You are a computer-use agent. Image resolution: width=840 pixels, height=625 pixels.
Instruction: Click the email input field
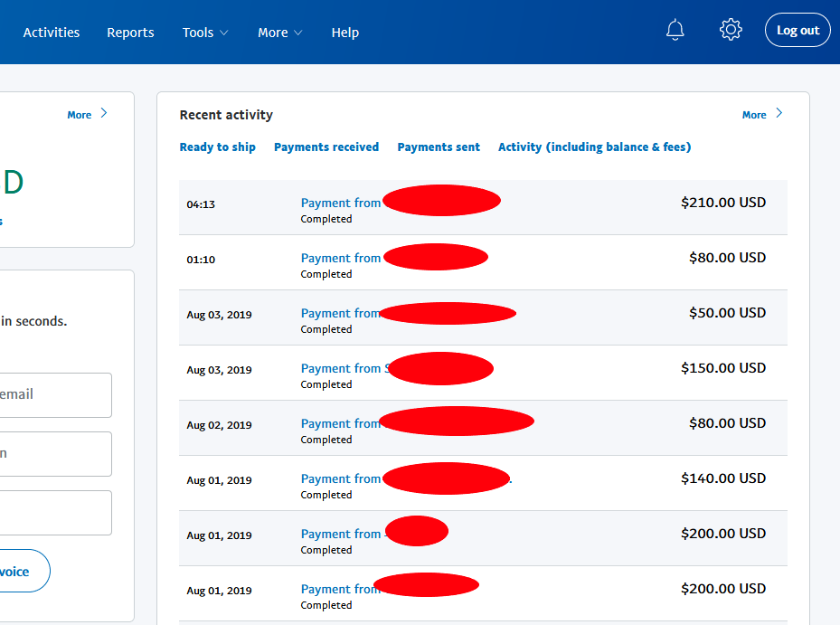(x=55, y=395)
